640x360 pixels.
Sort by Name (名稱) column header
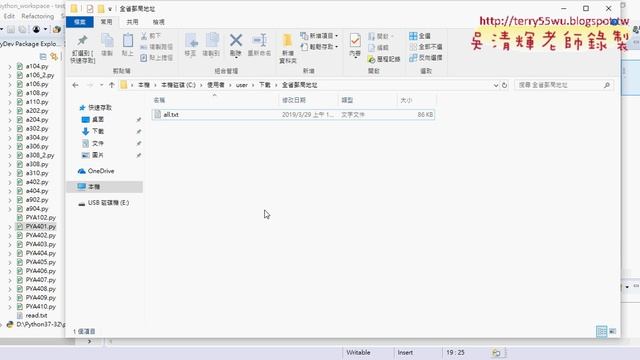pos(215,100)
